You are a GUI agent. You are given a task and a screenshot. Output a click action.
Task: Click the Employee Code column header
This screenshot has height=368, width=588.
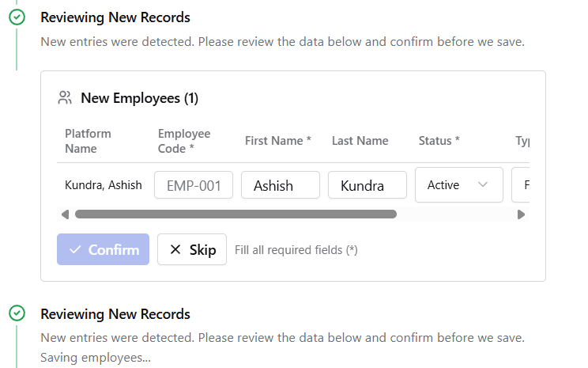tap(184, 141)
